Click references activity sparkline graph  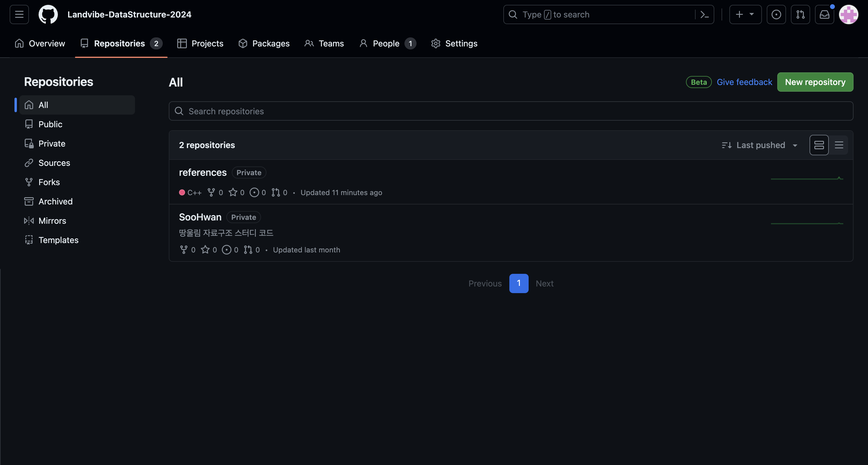pos(807,179)
